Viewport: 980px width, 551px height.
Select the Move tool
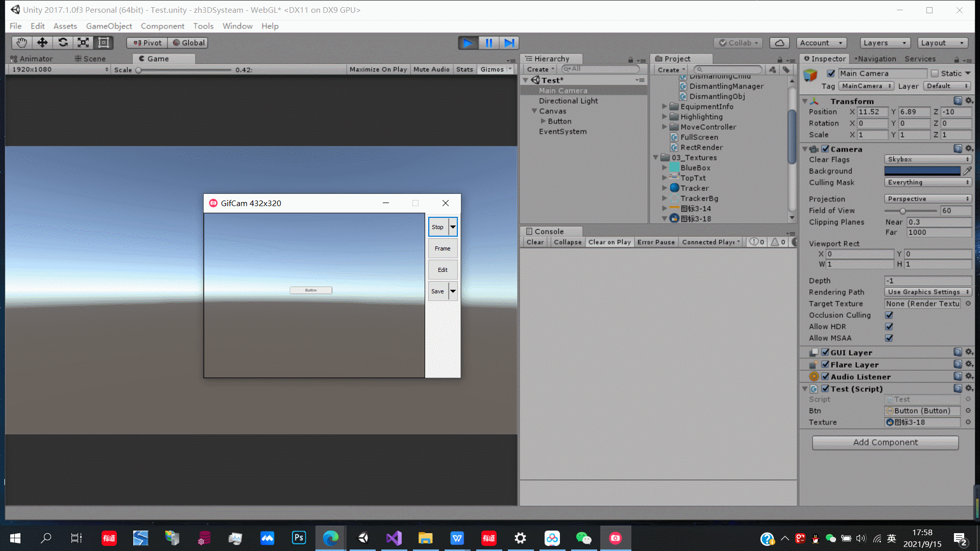42,43
